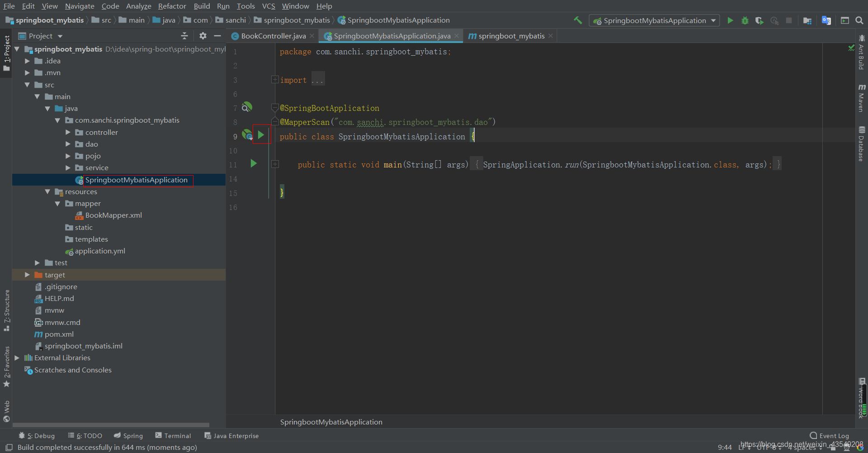Open the Structure tool window tab
868x453 pixels.
tap(6, 310)
